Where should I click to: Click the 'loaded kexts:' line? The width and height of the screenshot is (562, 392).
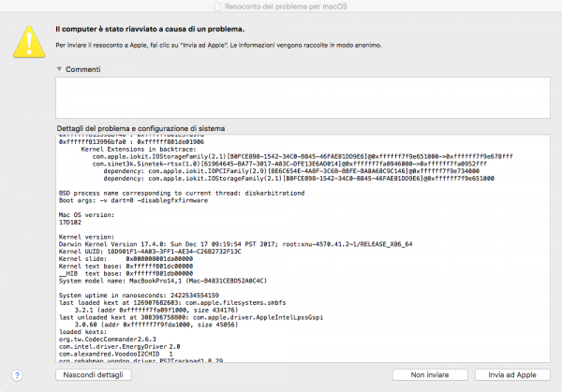(81, 332)
